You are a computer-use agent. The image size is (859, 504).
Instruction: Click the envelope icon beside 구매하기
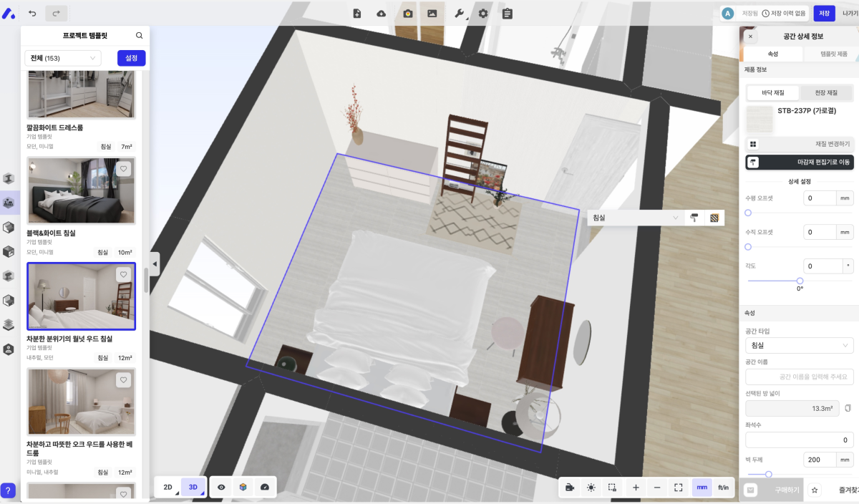pyautogui.click(x=750, y=490)
